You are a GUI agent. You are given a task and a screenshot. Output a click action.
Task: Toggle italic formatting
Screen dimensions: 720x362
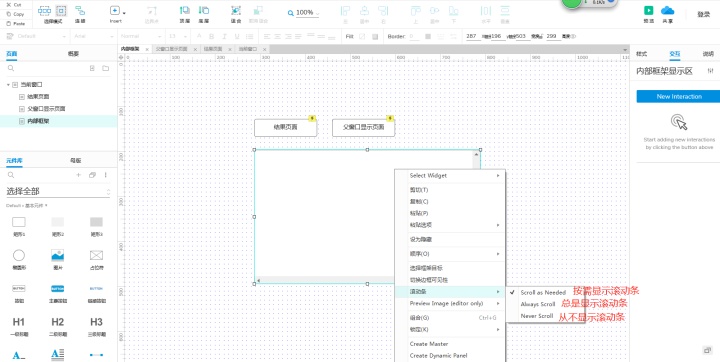pos(225,37)
